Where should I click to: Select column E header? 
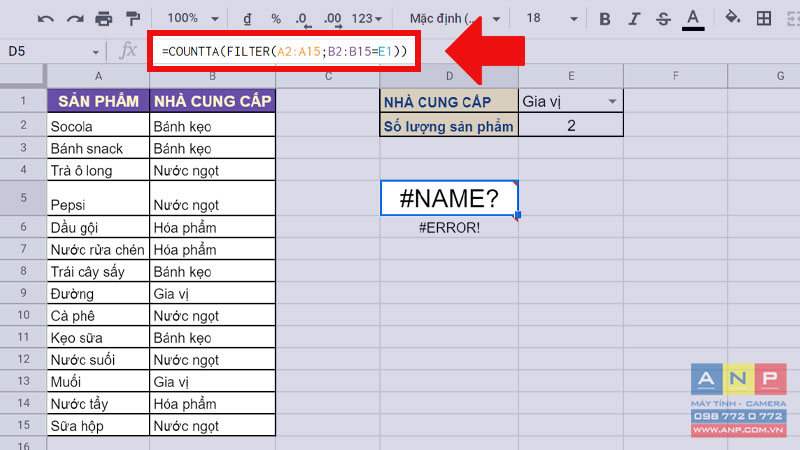tap(571, 76)
